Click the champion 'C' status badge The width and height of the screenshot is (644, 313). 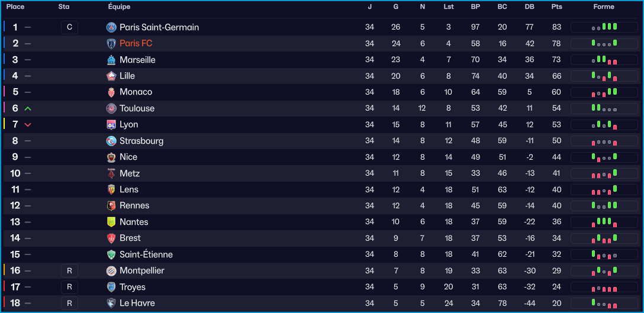click(x=69, y=27)
